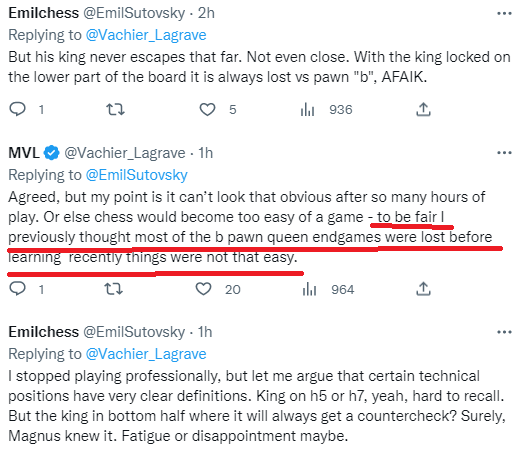Retweet Emilchess's first tweet
The height and width of the screenshot is (449, 517).
(115, 109)
